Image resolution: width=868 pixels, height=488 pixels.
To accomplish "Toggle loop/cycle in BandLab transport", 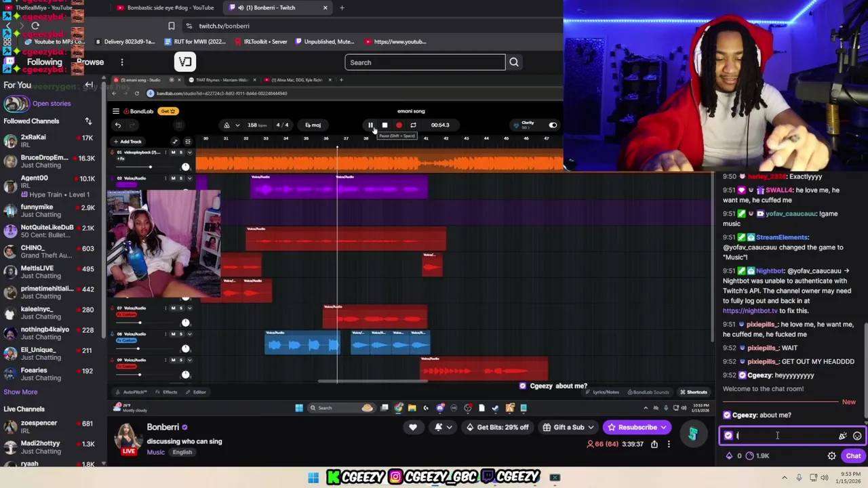I will click(x=413, y=125).
